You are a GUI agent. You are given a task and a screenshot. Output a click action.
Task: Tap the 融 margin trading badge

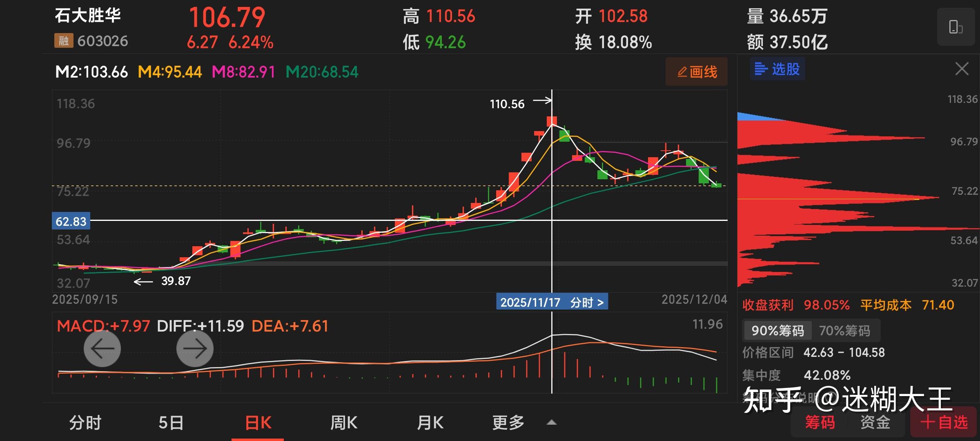click(63, 41)
